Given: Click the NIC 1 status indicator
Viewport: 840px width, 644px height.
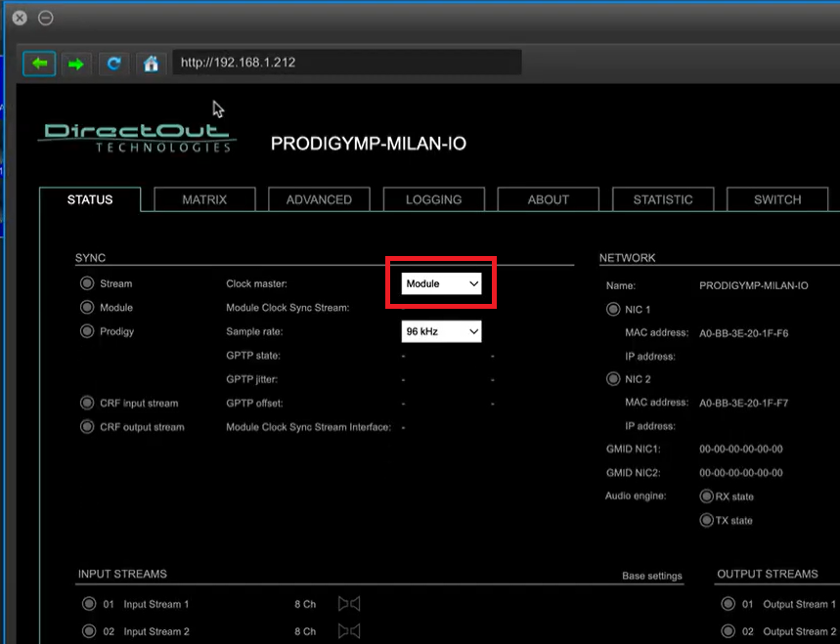Looking at the screenshot, I should tap(613, 310).
